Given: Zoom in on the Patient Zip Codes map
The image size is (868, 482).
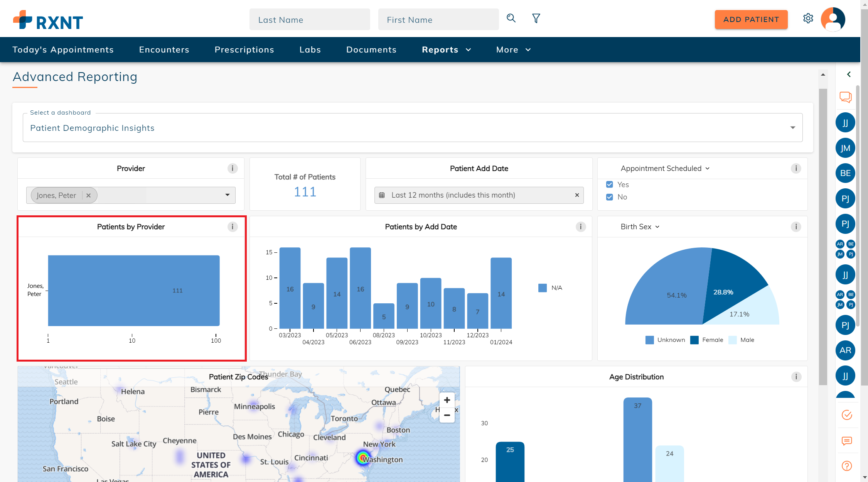Looking at the screenshot, I should [x=447, y=400].
